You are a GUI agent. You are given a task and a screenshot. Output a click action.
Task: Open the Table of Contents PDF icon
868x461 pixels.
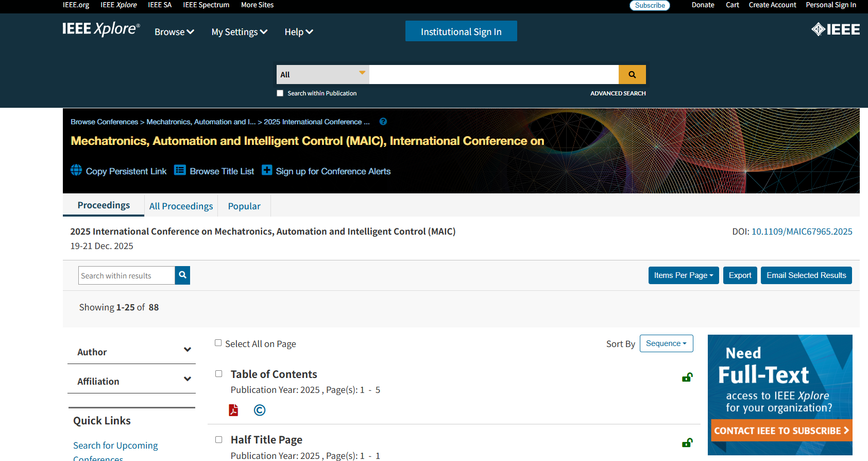(234, 410)
